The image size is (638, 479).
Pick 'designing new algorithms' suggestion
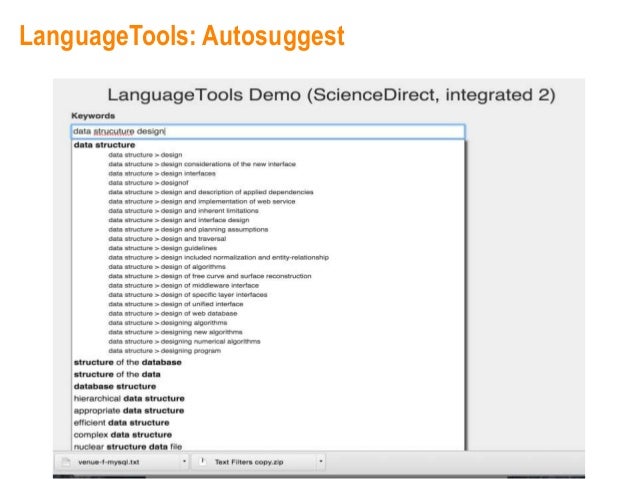coord(175,332)
